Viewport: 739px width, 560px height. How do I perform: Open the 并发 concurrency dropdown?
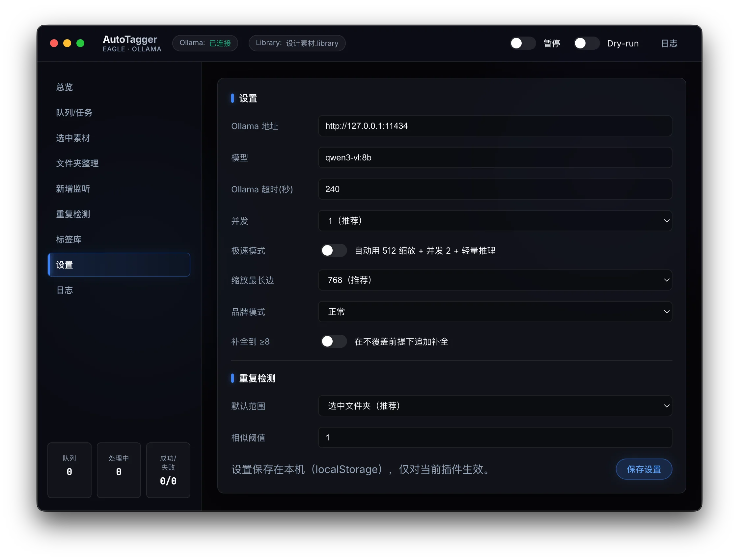495,220
